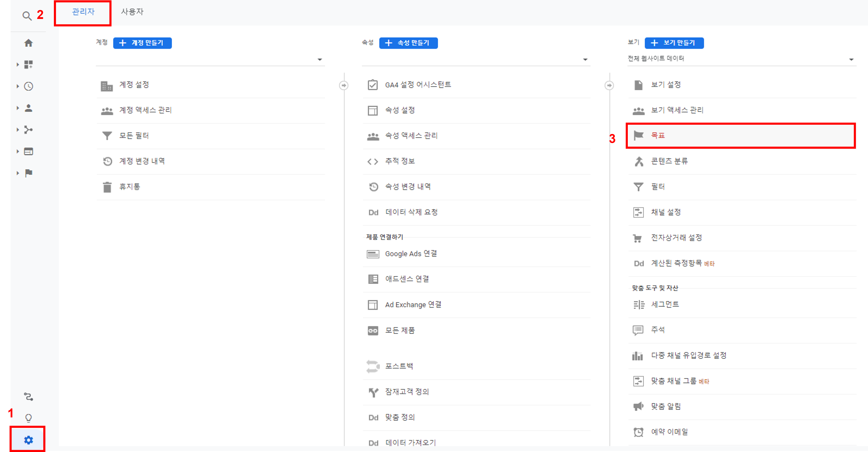868x452 pixels.
Task: Open the account selector dropdown
Action: pos(319,60)
